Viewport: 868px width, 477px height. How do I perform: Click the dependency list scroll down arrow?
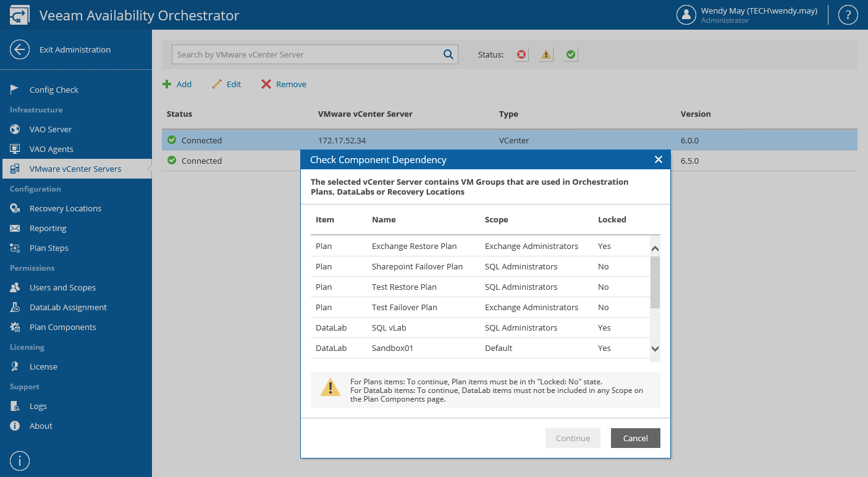[x=655, y=348]
